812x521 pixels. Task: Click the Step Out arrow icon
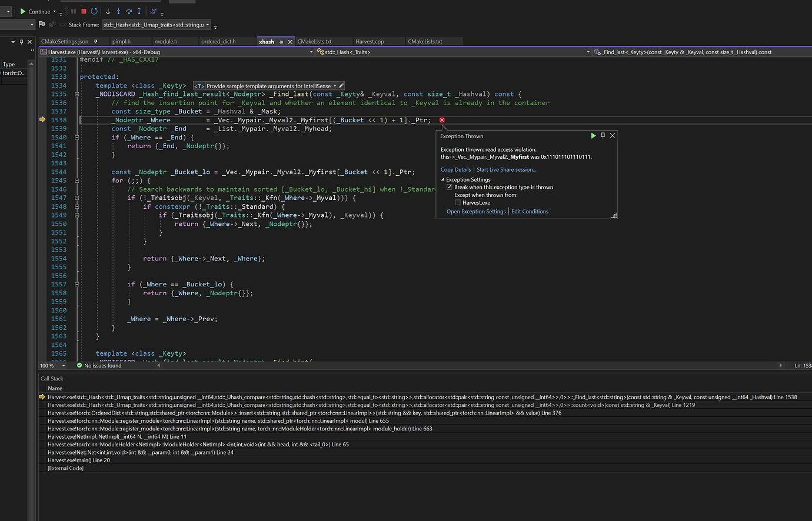[139, 11]
